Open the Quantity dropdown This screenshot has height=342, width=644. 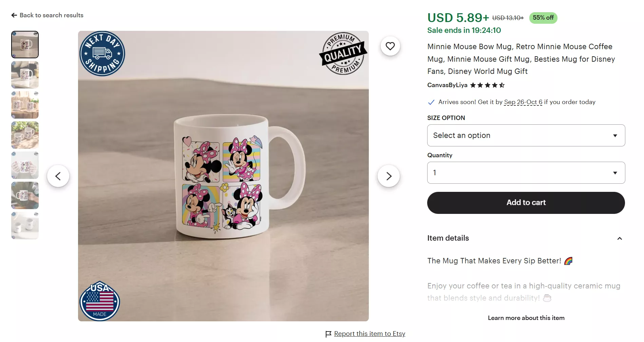(x=526, y=173)
